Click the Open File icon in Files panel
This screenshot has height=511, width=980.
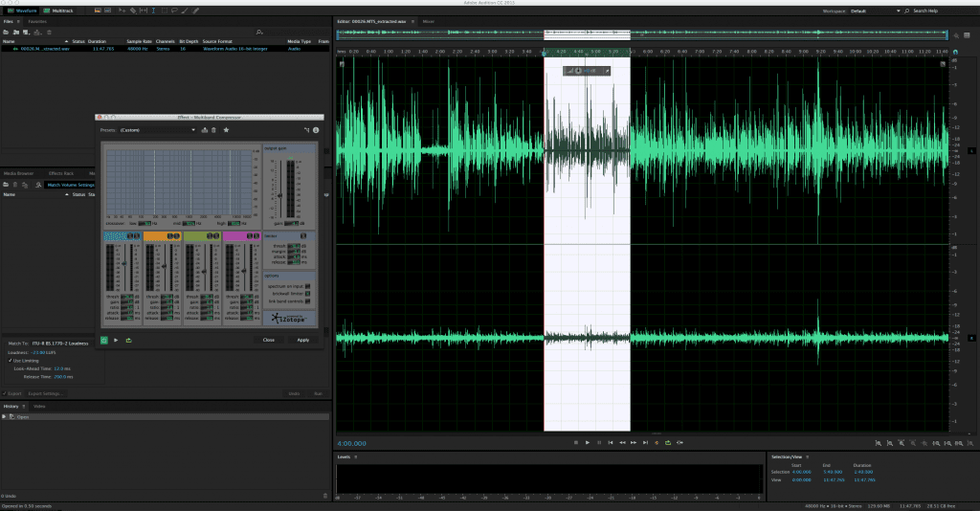tap(6, 32)
